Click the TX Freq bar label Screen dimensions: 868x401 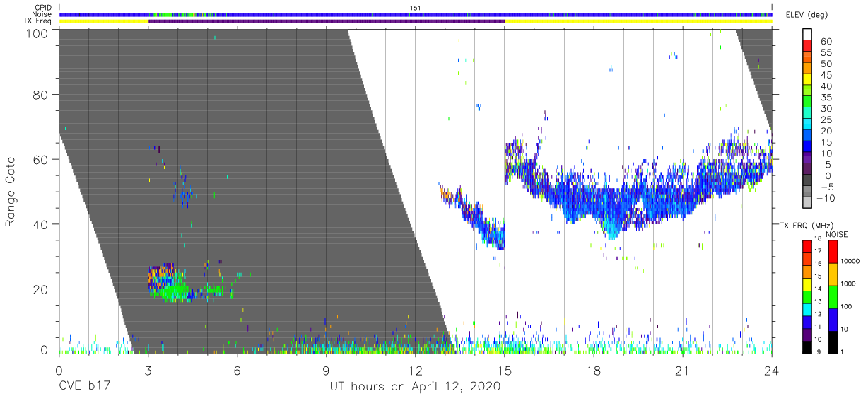pos(39,21)
